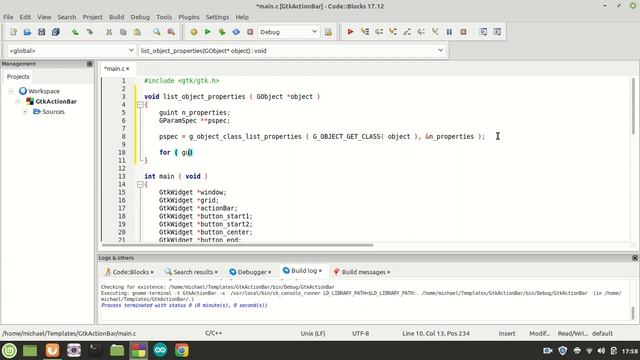Close the Management panel
The image size is (640, 360).
(90, 64)
